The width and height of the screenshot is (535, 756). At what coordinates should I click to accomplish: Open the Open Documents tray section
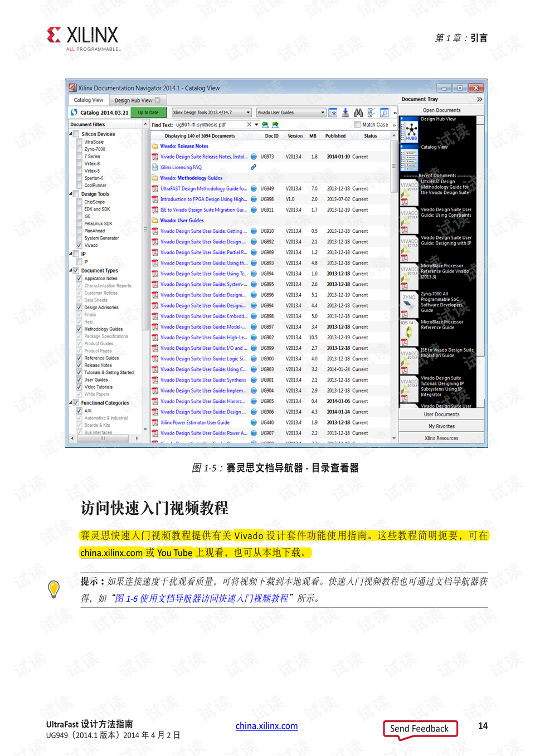pyautogui.click(x=441, y=110)
